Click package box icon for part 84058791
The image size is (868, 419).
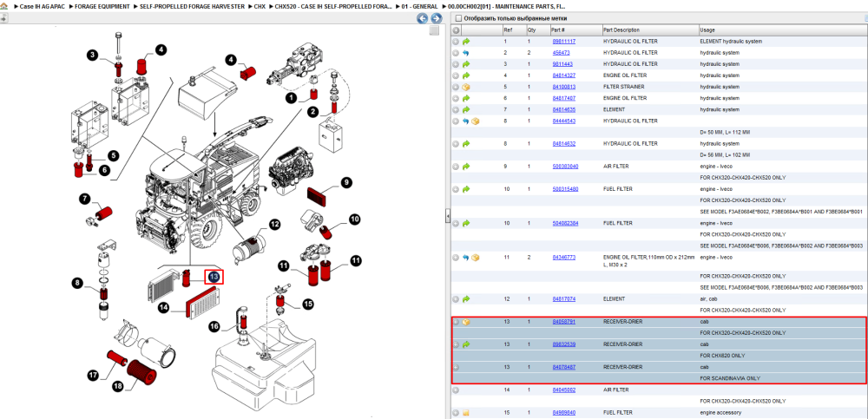coord(466,322)
